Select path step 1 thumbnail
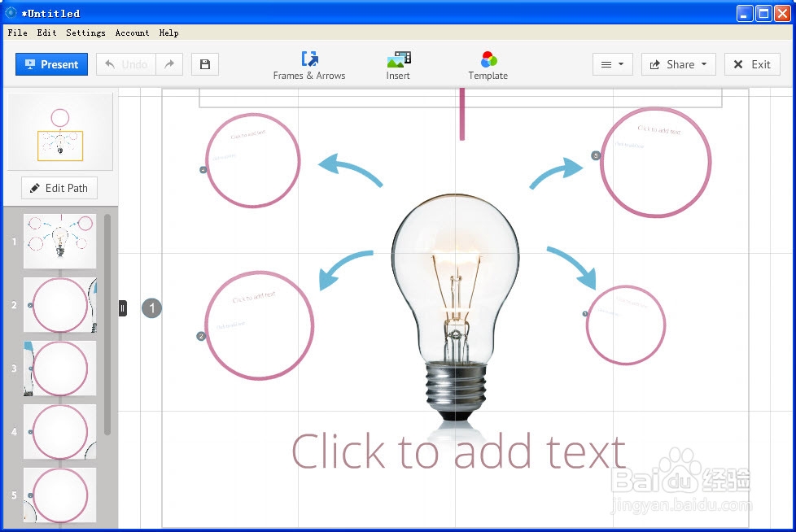Viewport: 796px width, 532px height. coord(60,241)
